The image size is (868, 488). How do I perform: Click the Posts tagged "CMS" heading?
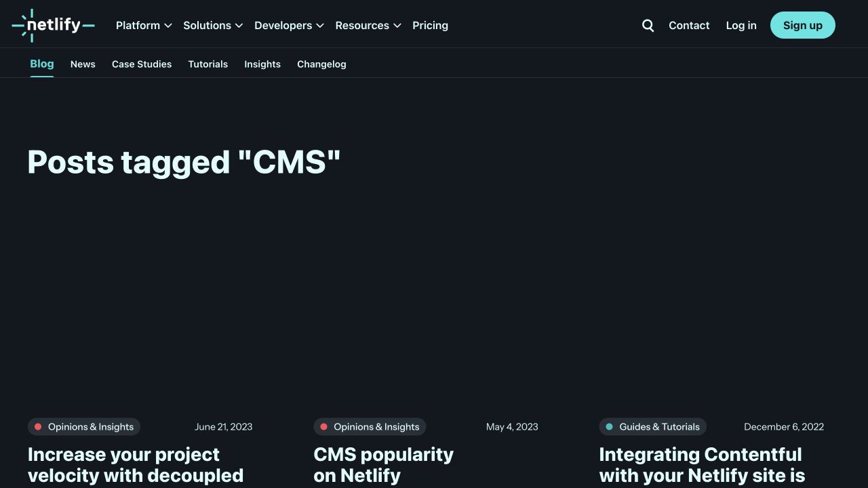click(x=184, y=162)
